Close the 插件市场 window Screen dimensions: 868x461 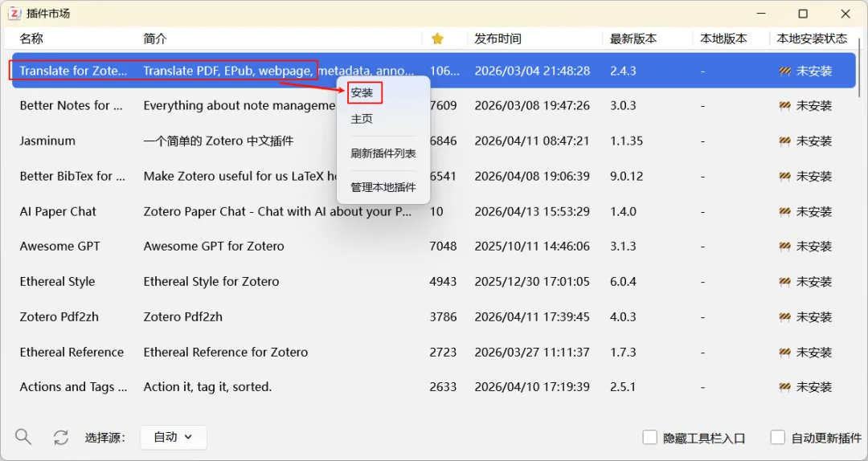[845, 14]
